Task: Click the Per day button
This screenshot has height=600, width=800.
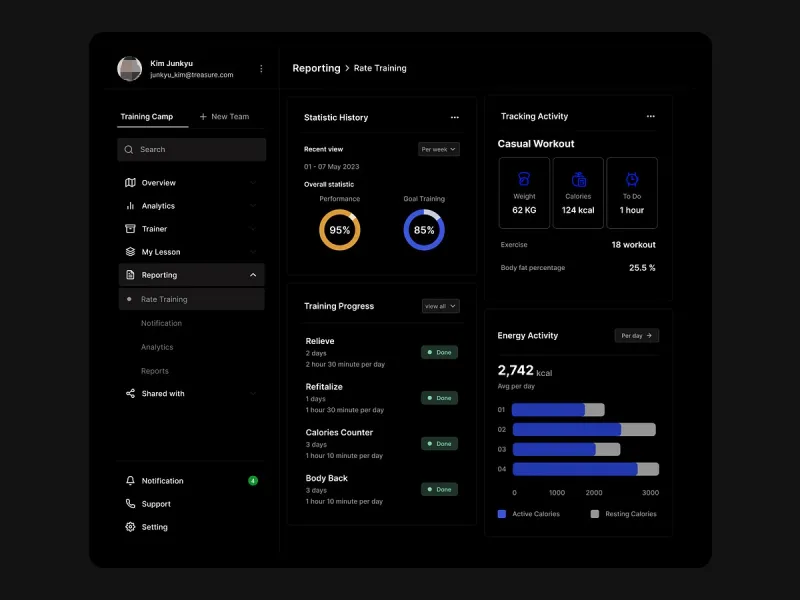Action: click(x=637, y=336)
